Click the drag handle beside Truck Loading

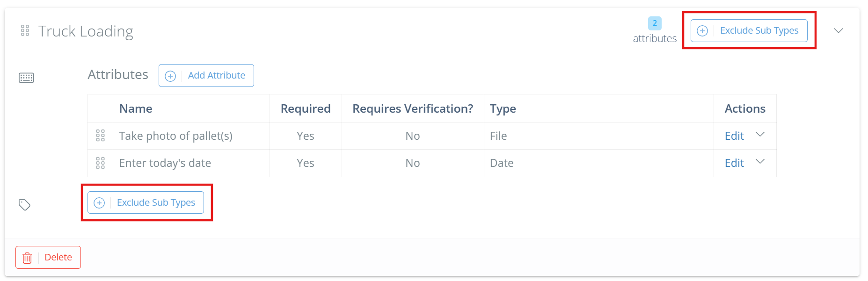25,31
